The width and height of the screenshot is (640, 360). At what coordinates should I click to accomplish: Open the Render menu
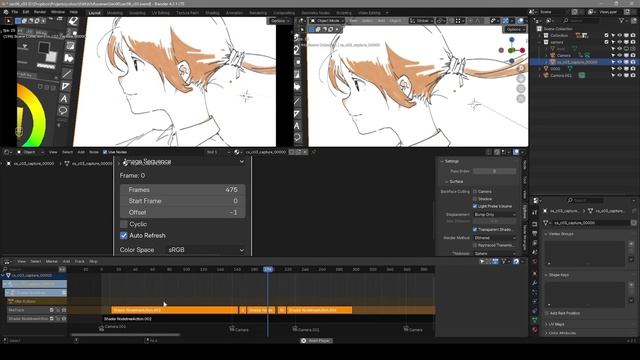[40, 12]
